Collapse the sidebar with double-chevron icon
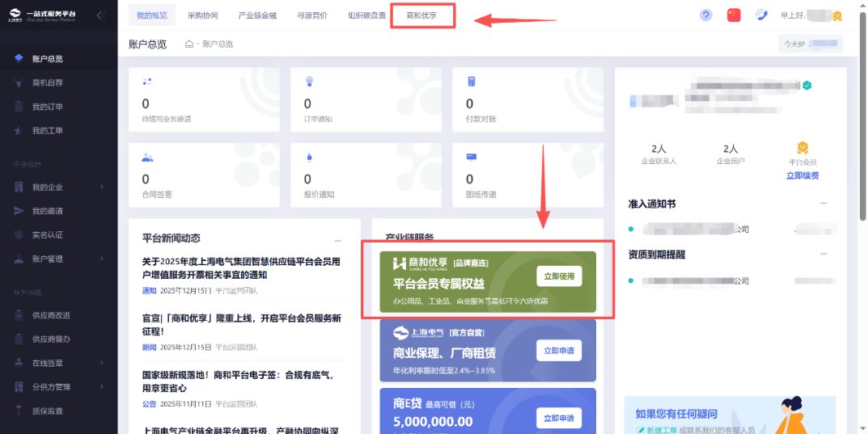 [x=101, y=15]
